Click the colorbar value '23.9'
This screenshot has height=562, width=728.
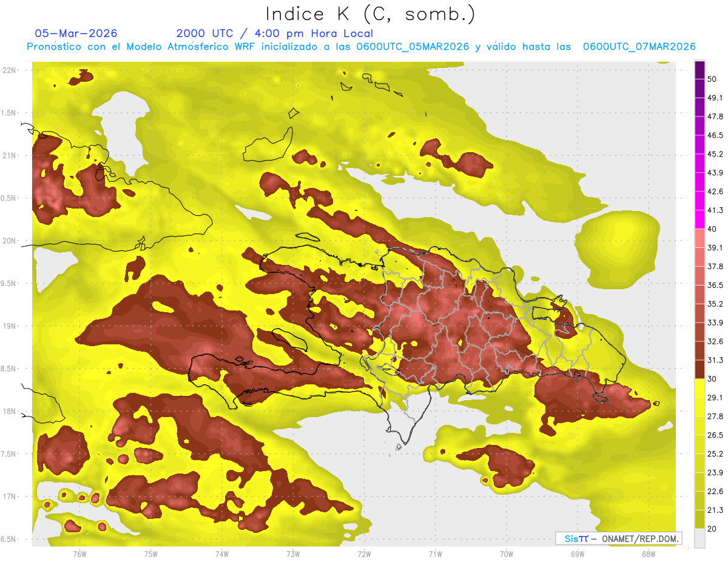click(x=715, y=472)
